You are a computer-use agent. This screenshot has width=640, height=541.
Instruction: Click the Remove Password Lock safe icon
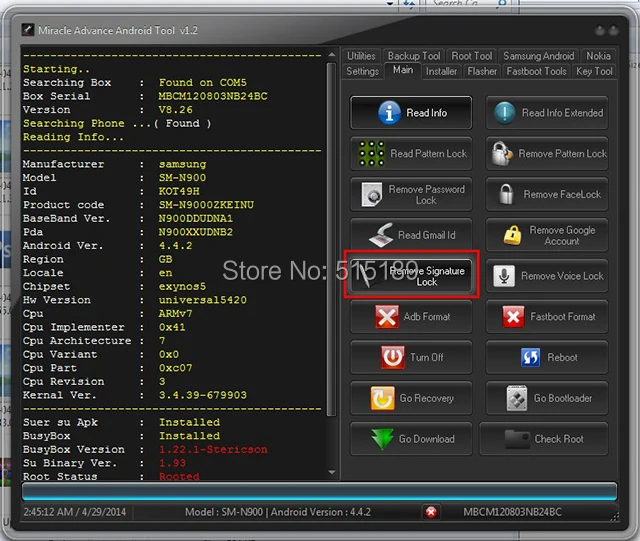point(372,194)
